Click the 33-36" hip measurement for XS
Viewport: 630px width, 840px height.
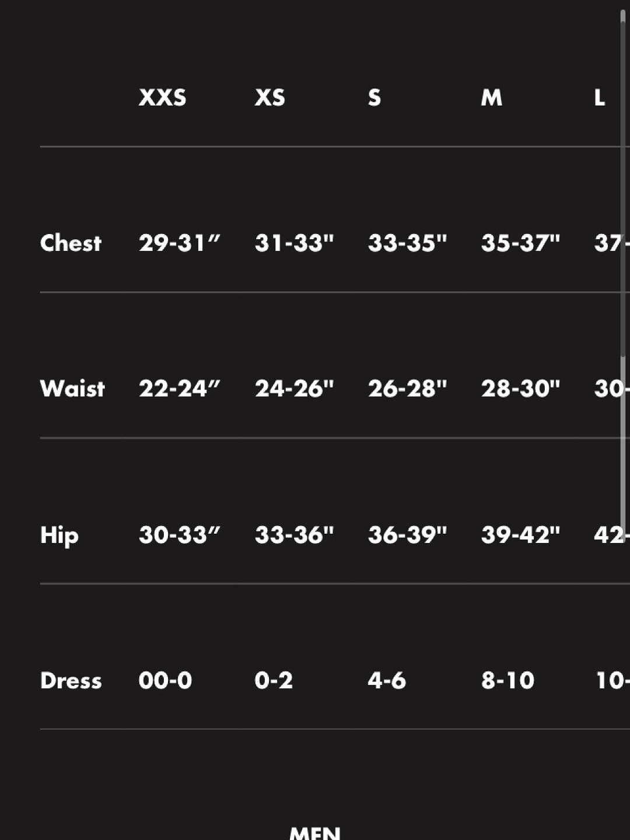click(294, 534)
